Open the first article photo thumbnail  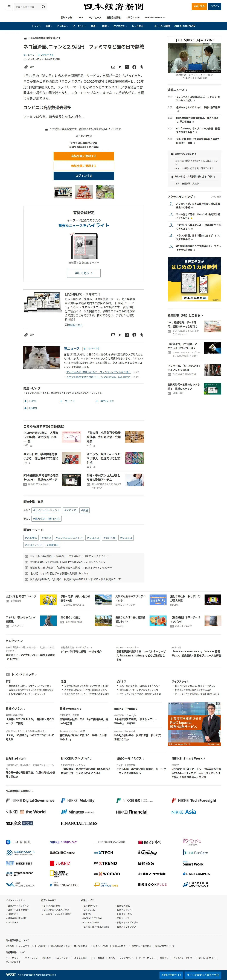(63, 192)
